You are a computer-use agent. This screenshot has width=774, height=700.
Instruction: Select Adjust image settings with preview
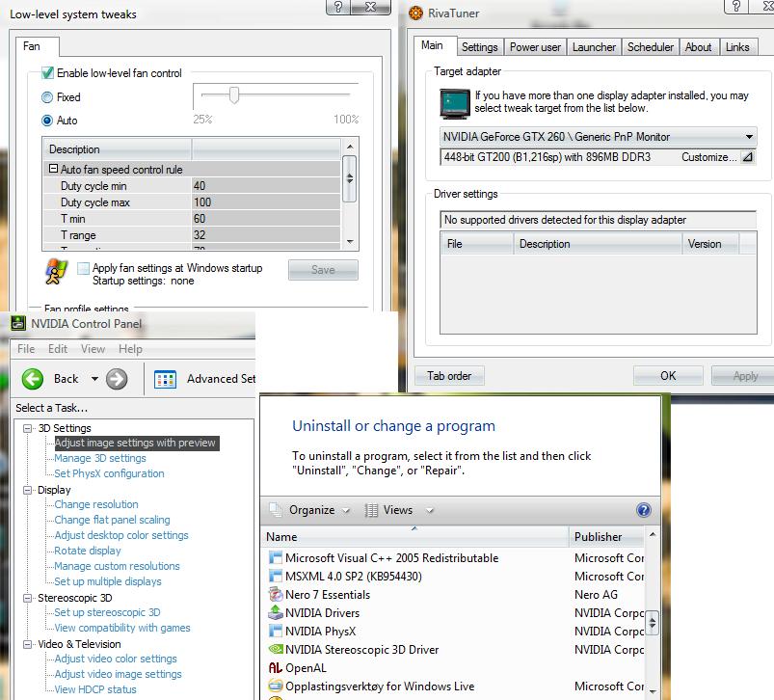[135, 443]
